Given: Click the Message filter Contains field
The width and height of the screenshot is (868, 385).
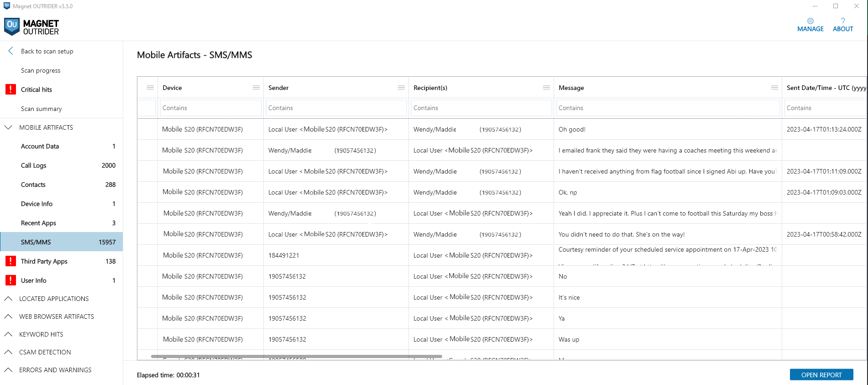Looking at the screenshot, I should (x=668, y=108).
